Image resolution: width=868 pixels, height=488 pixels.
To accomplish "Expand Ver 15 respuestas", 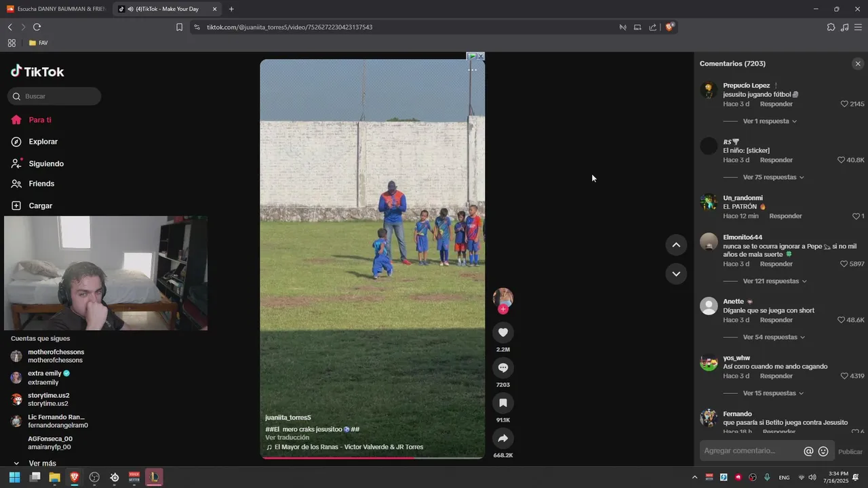I will 773,393.
